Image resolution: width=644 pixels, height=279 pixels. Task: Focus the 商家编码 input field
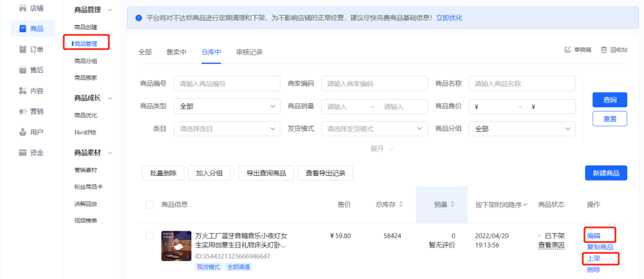374,84
